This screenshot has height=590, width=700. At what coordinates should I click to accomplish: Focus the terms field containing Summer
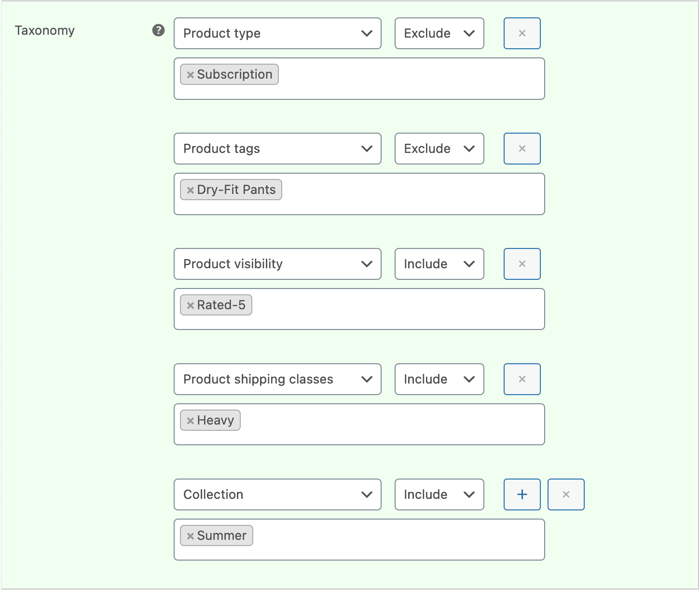(359, 540)
